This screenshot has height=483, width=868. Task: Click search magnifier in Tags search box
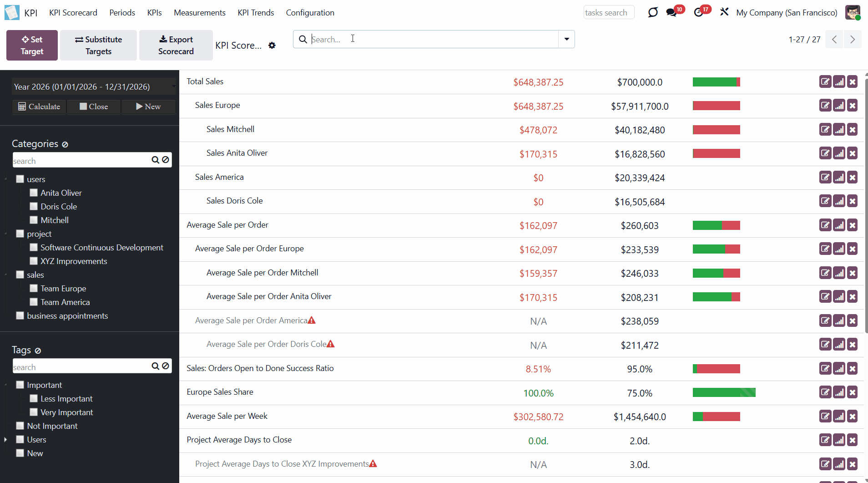pyautogui.click(x=155, y=366)
